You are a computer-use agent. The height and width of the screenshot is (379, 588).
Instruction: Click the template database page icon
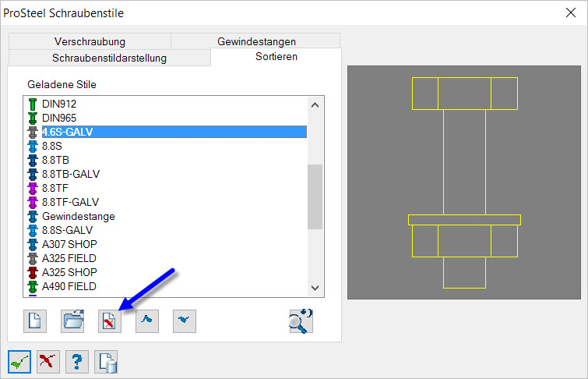pyautogui.click(x=106, y=362)
